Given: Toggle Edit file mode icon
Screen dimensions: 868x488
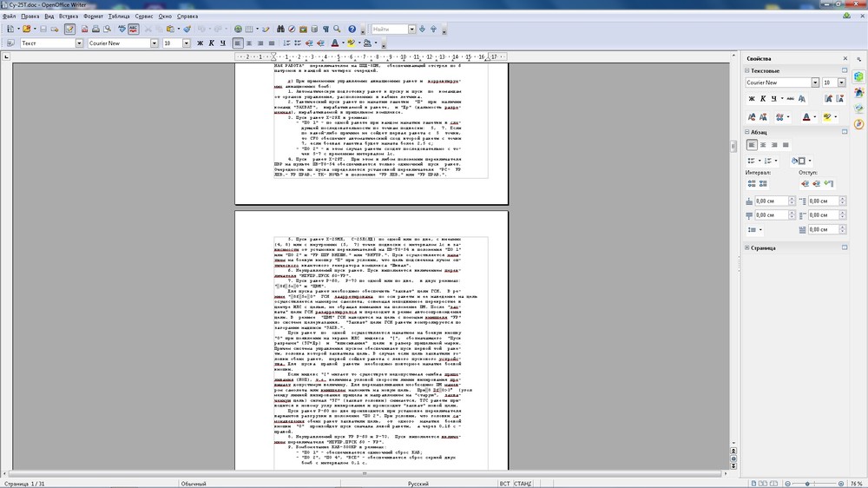Looking at the screenshot, I should tap(69, 29).
